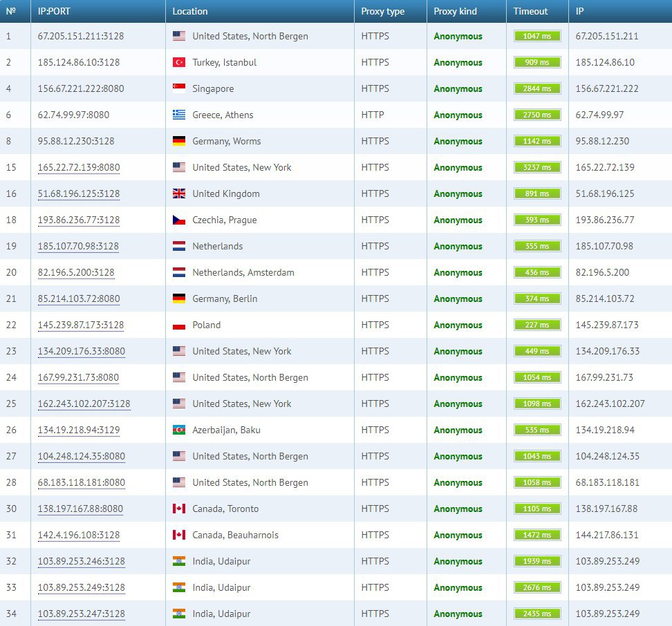
Task: Select IP value 144.217.86.131
Action: click(x=607, y=535)
